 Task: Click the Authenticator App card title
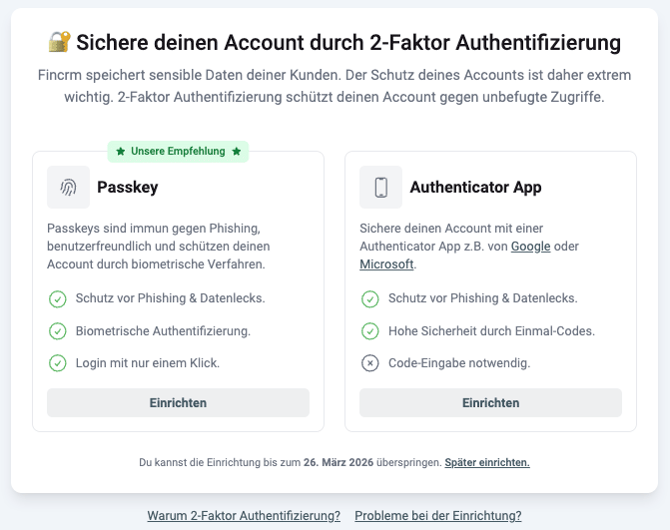click(475, 187)
